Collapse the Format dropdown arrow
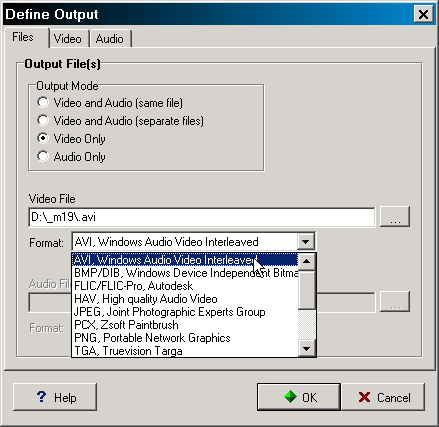439x427 pixels. pos(306,242)
